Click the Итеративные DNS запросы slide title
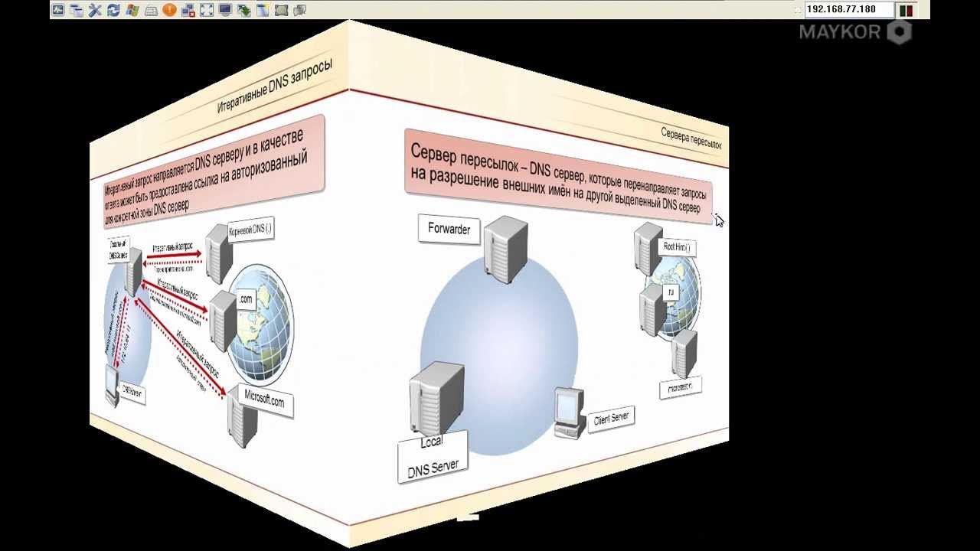This screenshot has width=980, height=551. [274, 86]
